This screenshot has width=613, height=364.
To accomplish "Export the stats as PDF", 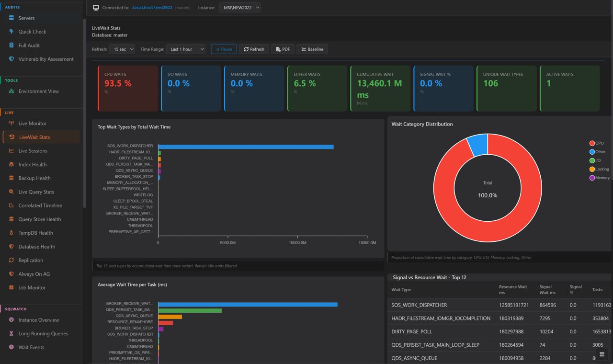I will [x=283, y=48].
